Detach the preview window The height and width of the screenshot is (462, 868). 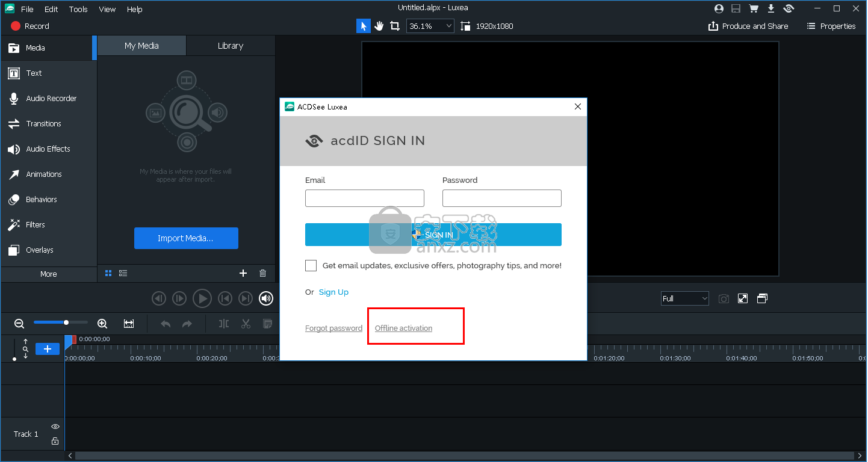[x=763, y=298]
